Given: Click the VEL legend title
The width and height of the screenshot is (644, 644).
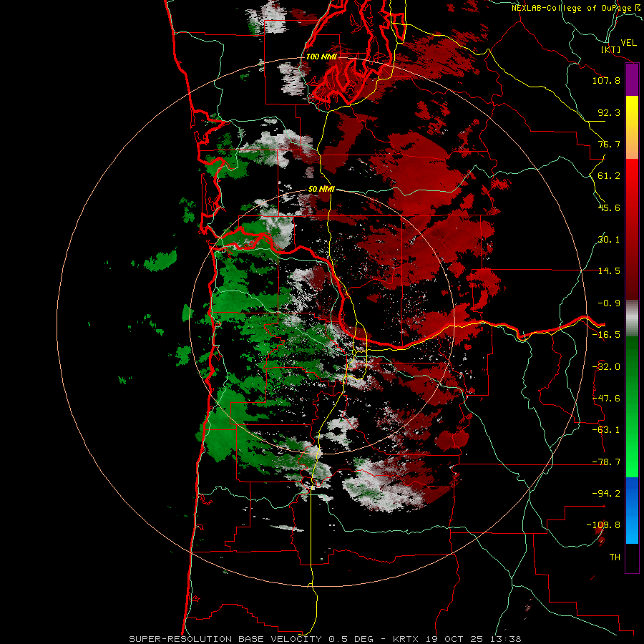Looking at the screenshot, I should coord(628,43).
